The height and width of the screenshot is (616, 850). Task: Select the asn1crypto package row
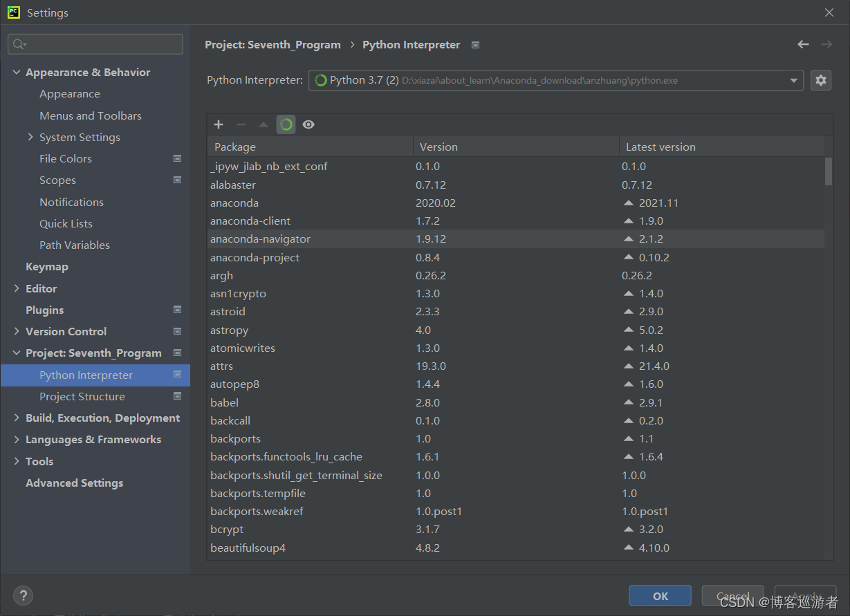[516, 294]
